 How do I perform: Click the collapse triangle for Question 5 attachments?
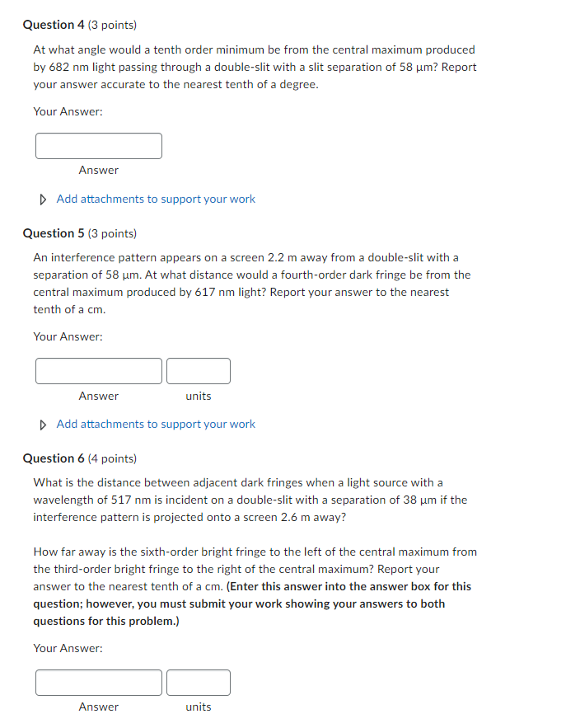[42, 424]
